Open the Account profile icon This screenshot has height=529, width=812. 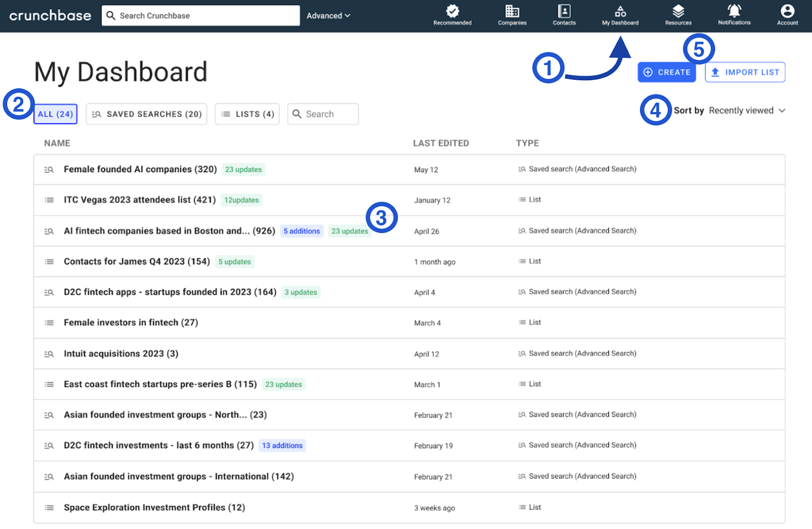click(x=787, y=14)
